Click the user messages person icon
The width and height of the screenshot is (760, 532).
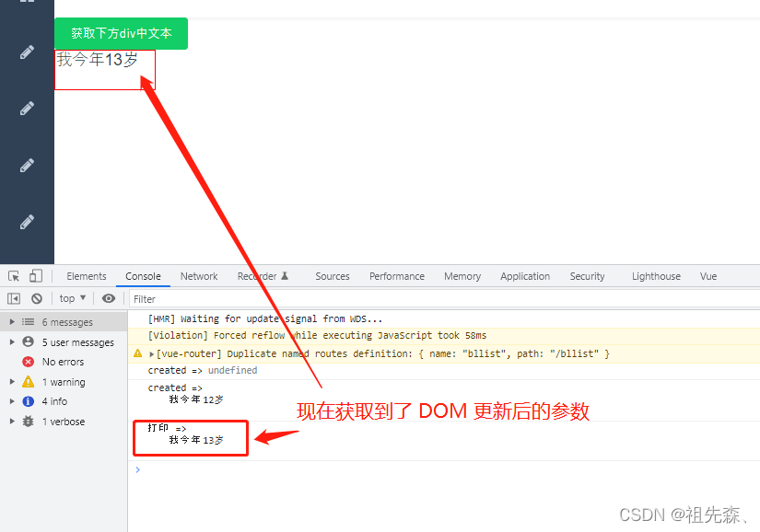[29, 341]
